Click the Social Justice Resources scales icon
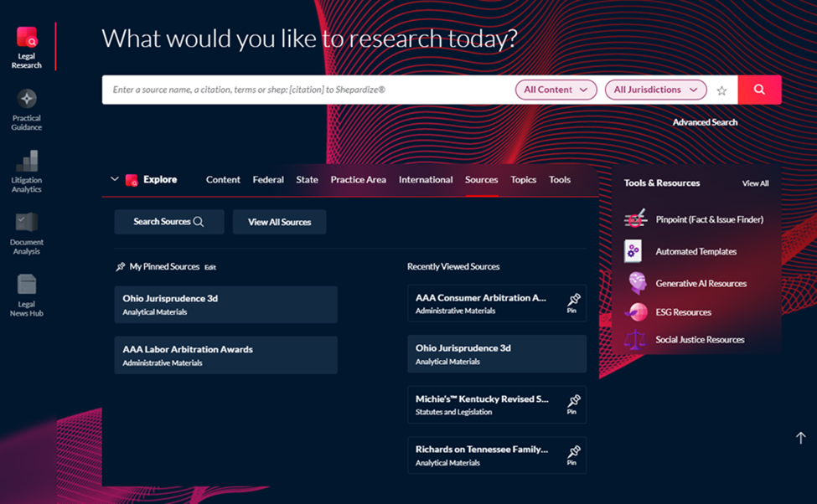This screenshot has height=504, width=817. tap(635, 339)
